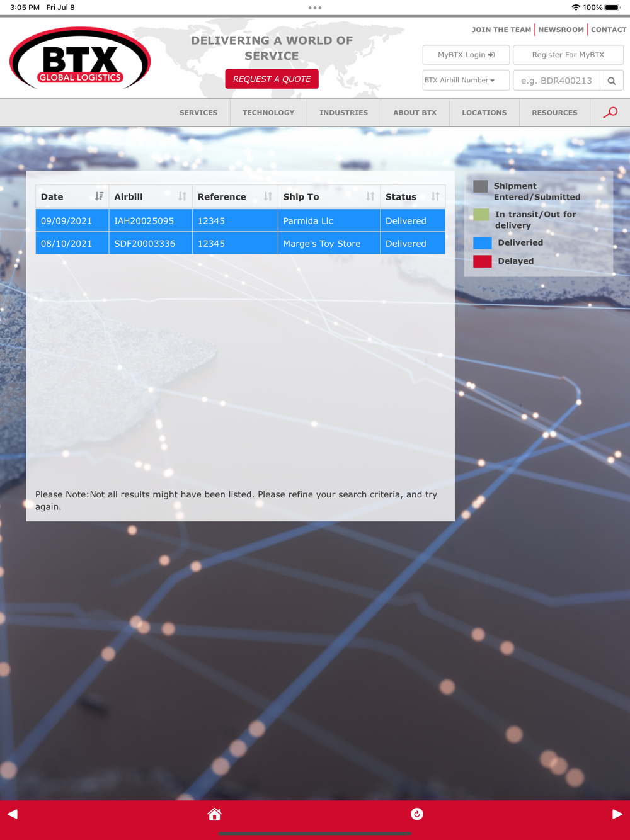Open the Locations menu
Screen dimensions: 630x840
pos(484,113)
